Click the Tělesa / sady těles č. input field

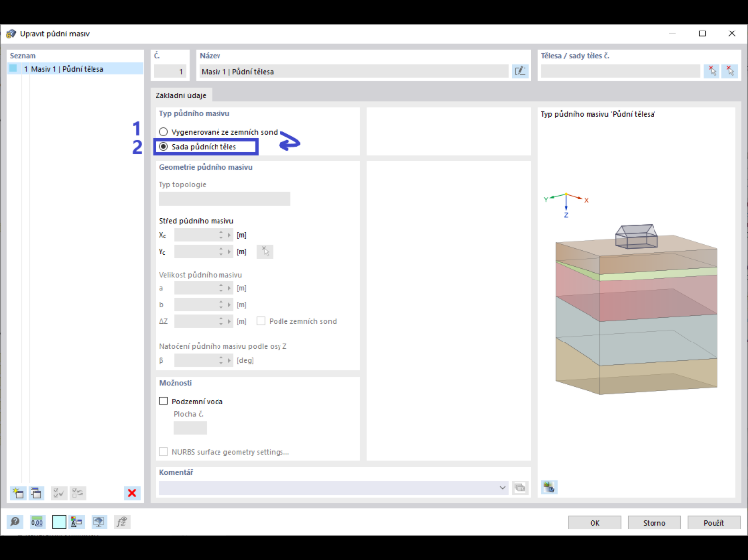(x=621, y=71)
